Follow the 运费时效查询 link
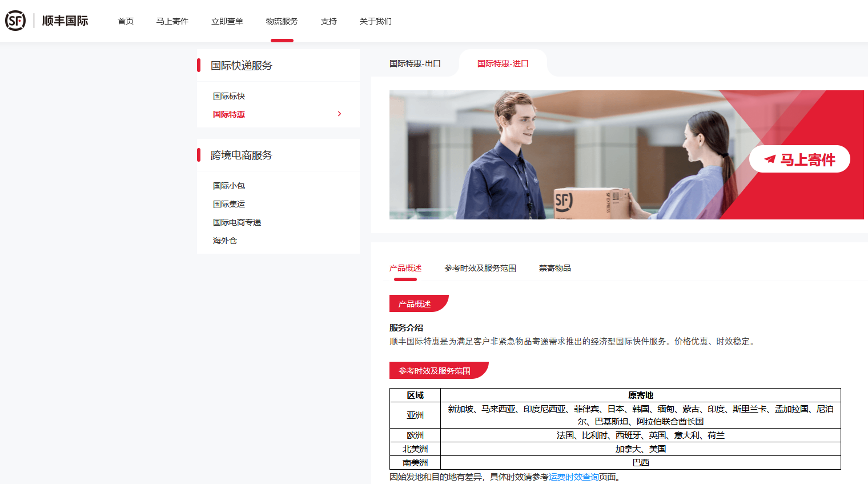868x484 pixels. coord(574,477)
